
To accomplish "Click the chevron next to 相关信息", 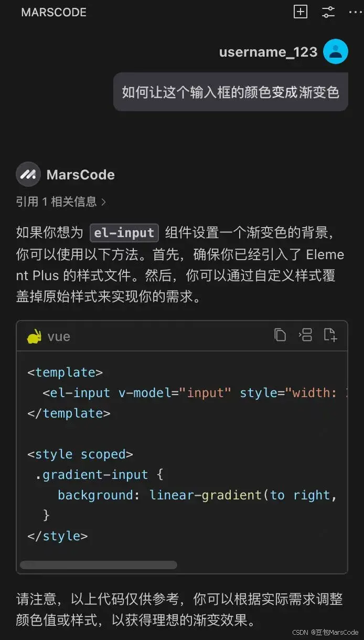I will [103, 201].
